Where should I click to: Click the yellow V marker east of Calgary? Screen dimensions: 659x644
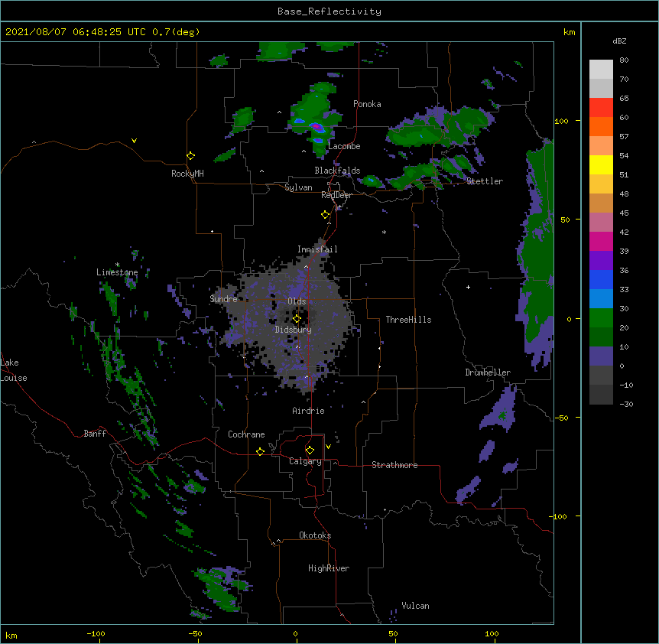coord(328,447)
